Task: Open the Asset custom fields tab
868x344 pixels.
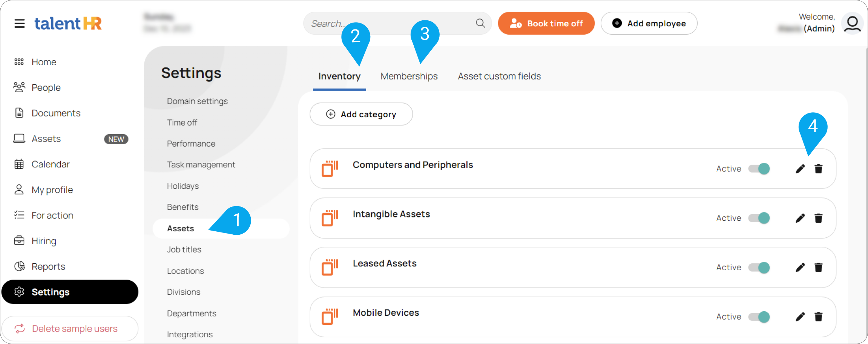Action: coord(499,76)
